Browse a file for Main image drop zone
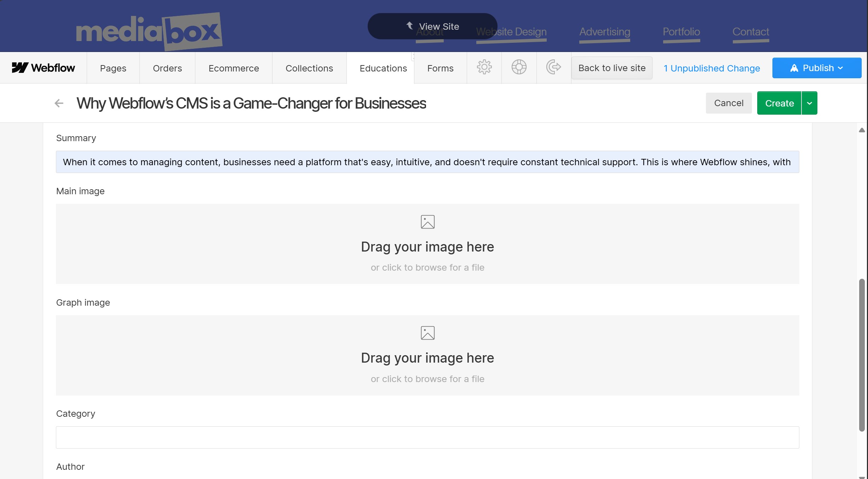The image size is (868, 479). 427,244
